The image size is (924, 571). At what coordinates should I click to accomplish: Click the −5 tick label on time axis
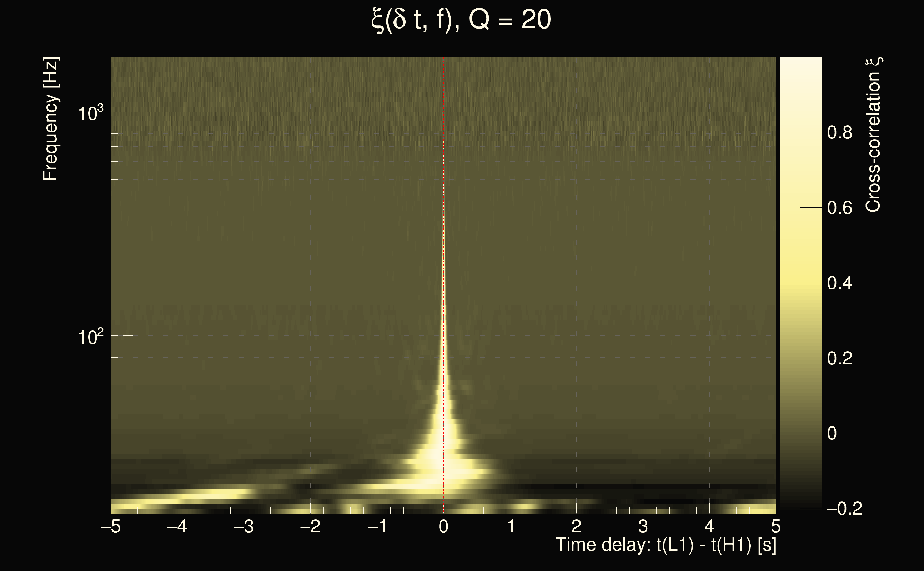click(x=110, y=526)
